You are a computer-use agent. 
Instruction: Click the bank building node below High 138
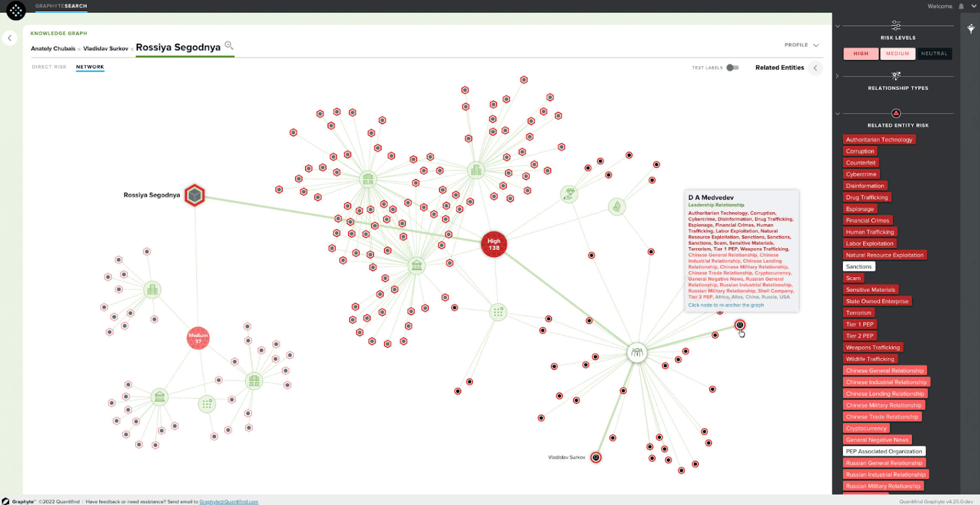point(417,265)
